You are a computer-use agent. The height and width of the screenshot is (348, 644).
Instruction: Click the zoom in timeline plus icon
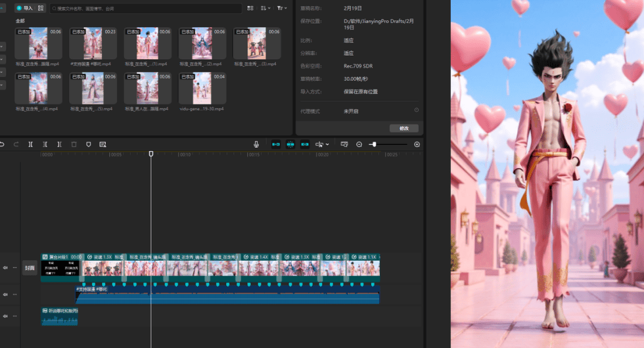click(x=417, y=144)
